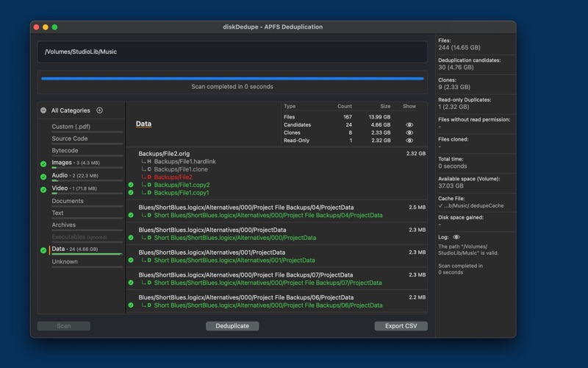Click the All Categories header

pyautogui.click(x=71, y=110)
